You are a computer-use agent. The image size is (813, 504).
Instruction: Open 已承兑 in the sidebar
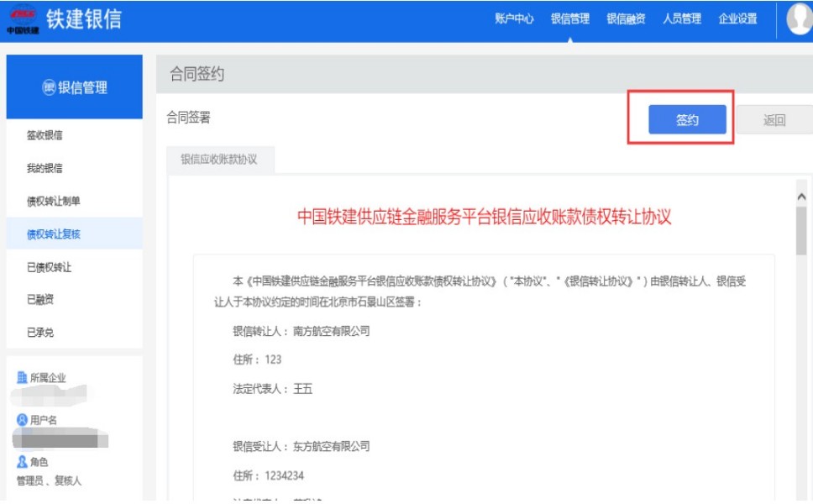click(x=40, y=333)
